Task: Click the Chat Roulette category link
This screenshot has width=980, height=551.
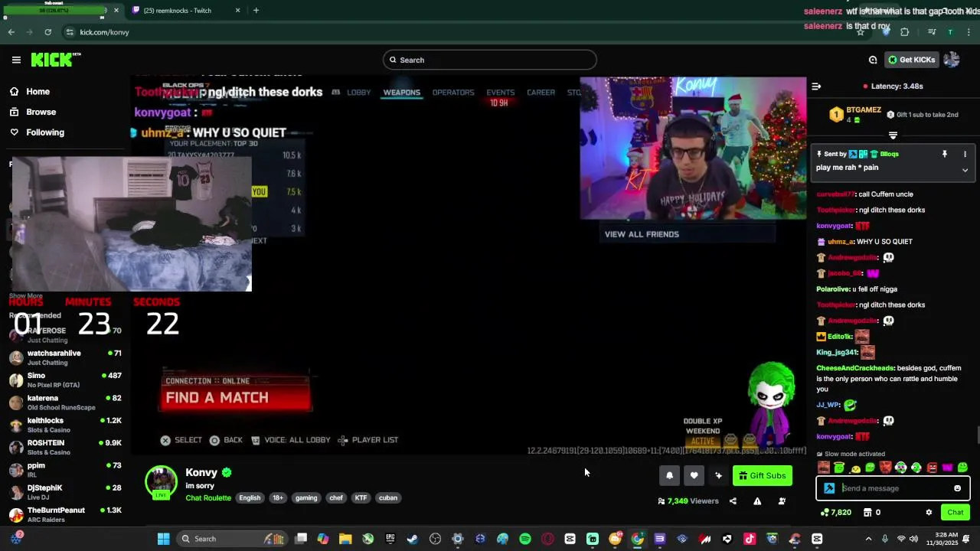Action: 208,498
